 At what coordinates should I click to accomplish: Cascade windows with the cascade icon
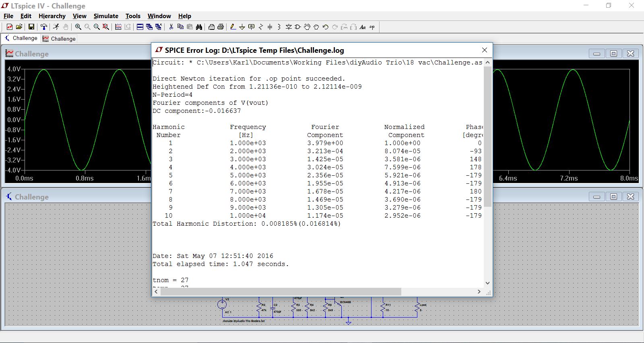[x=149, y=27]
